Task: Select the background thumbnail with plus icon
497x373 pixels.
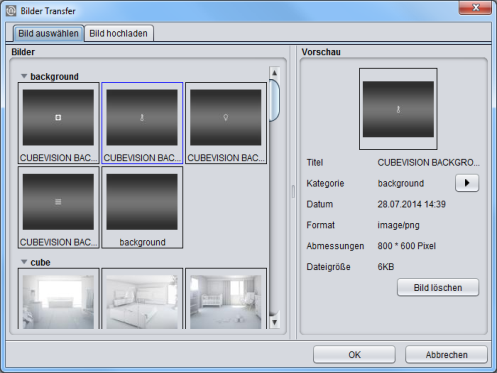Action: (x=59, y=123)
